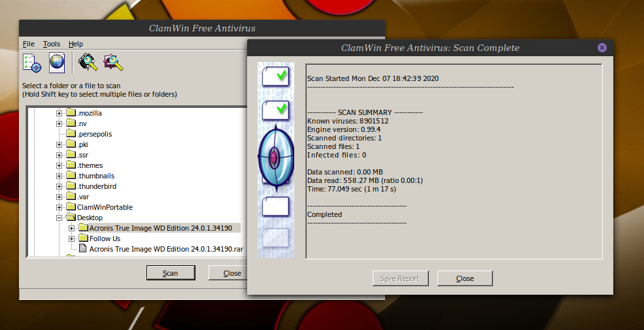Expand the .var folder node
This screenshot has height=330, width=644.
59,197
